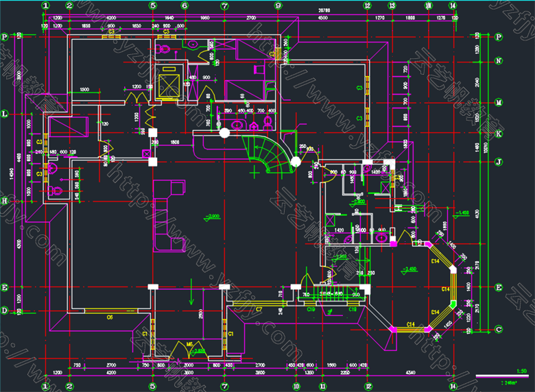This screenshot has width=535, height=392.
Task: Select the magenta L-shaped sofa outline
Action: (169, 216)
